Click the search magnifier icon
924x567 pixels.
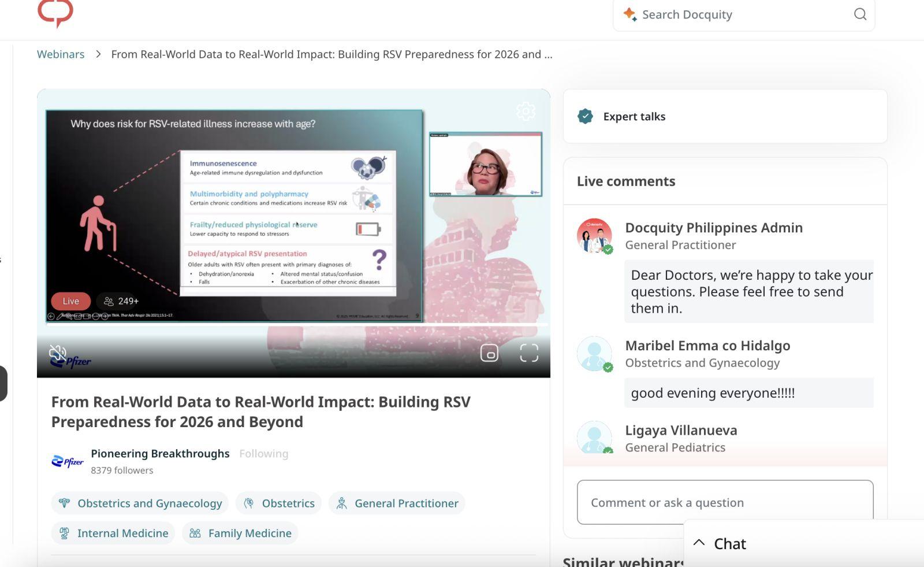pyautogui.click(x=860, y=14)
